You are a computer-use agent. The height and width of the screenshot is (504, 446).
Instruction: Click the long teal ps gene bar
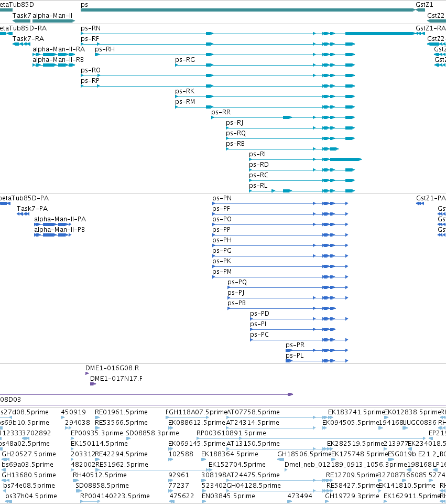pyautogui.click(x=248, y=10)
